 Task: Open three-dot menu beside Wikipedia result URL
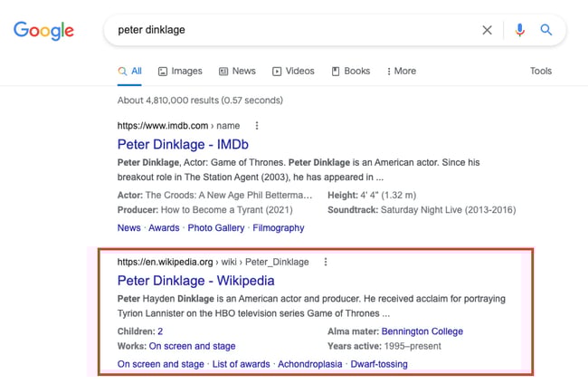pyautogui.click(x=326, y=262)
